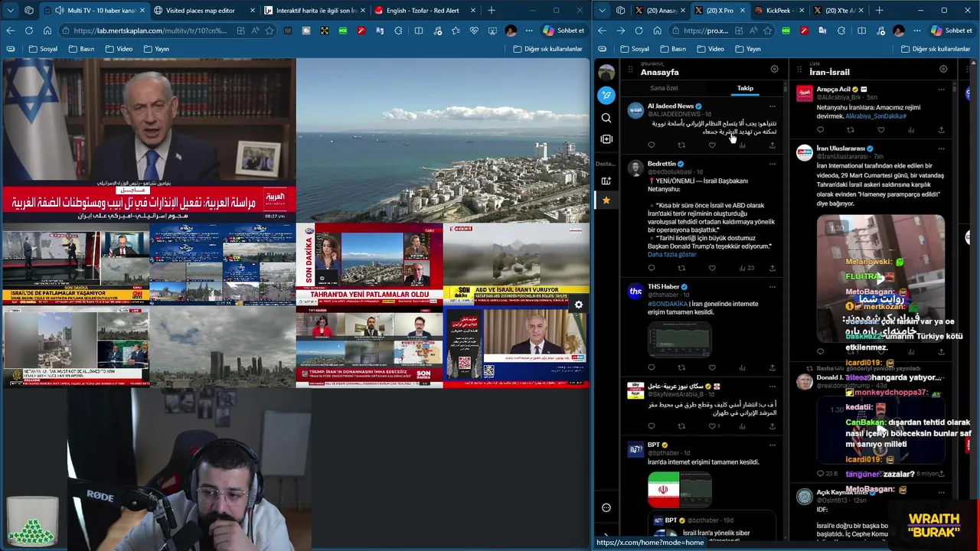
Task: Share the Arapça Acil post
Action: [941, 130]
